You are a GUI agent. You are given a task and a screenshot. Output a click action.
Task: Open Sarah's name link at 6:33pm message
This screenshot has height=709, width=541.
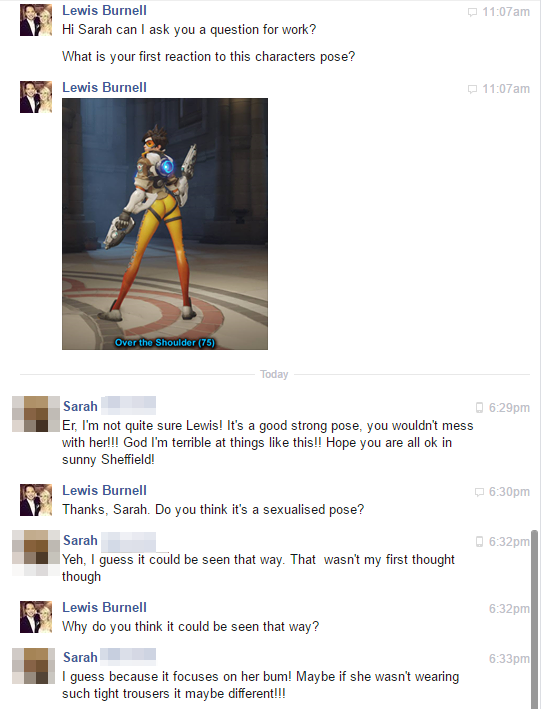[x=80, y=657]
